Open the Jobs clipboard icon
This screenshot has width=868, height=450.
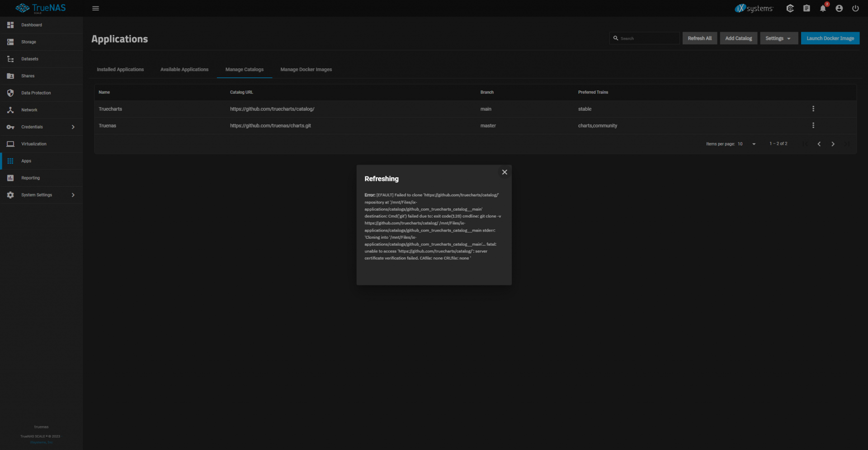807,8
